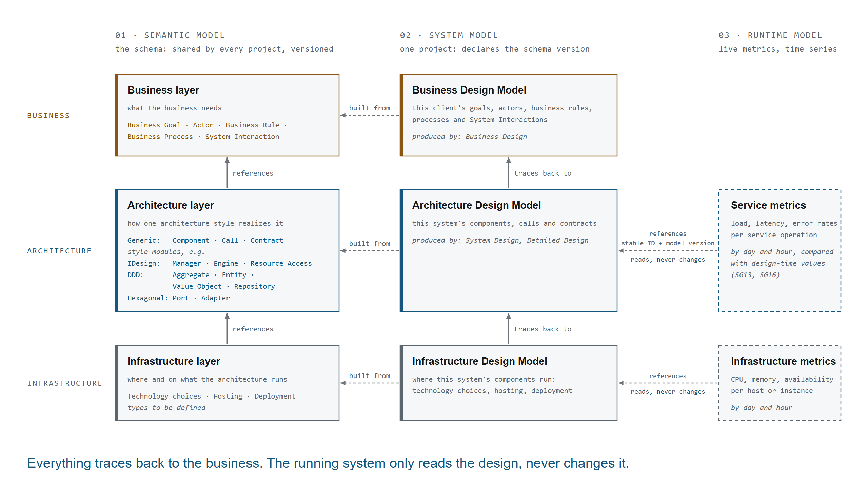The height and width of the screenshot is (488, 868).
Task: Click '(SG13, SG16)' in Service metrics
Action: [x=755, y=275]
